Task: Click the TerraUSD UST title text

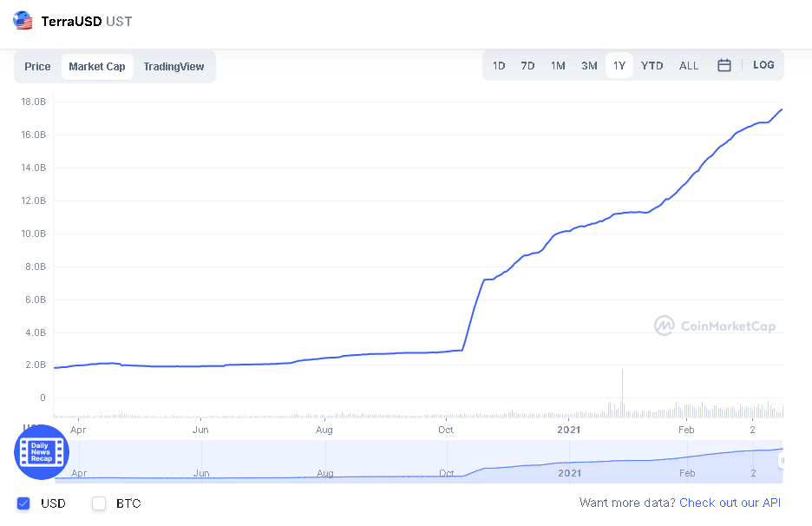Action: click(87, 21)
